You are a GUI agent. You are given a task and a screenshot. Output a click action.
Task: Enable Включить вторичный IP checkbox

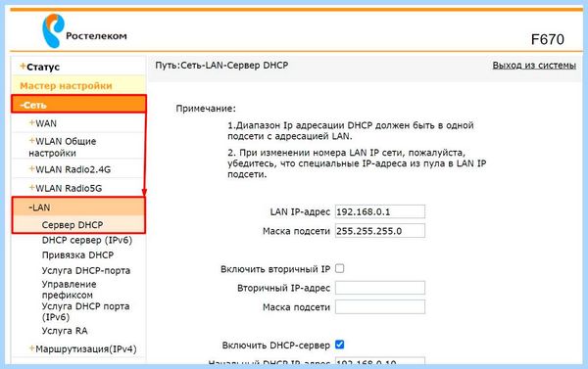339,268
